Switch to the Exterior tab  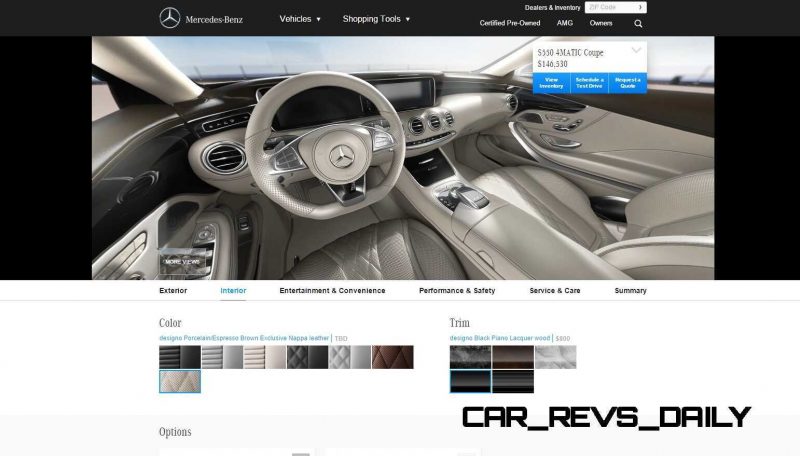tap(173, 291)
